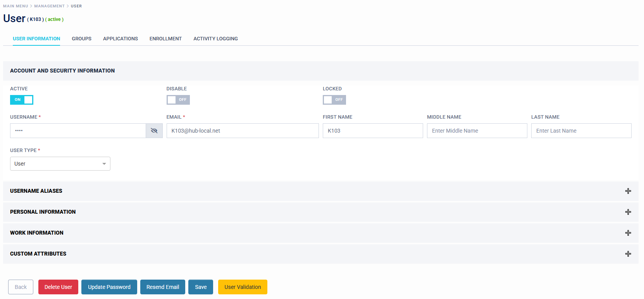Switch on the Locked toggle
Viewport: 644px width, 299px height.
[334, 100]
